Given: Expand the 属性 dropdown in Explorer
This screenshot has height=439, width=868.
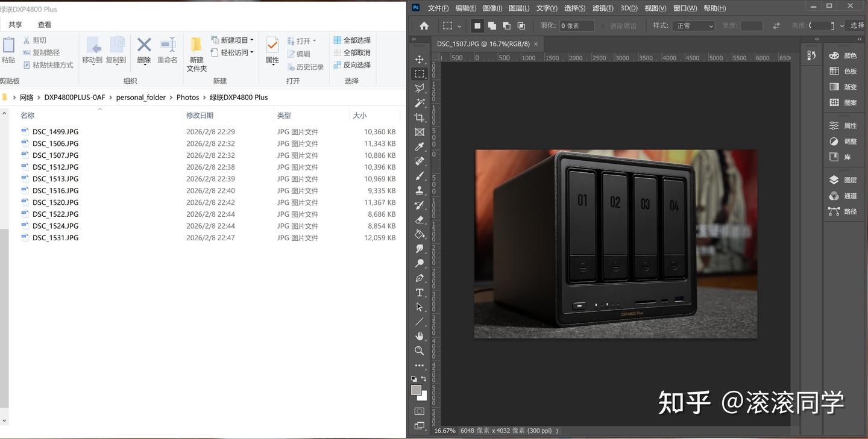Looking at the screenshot, I should (272, 61).
